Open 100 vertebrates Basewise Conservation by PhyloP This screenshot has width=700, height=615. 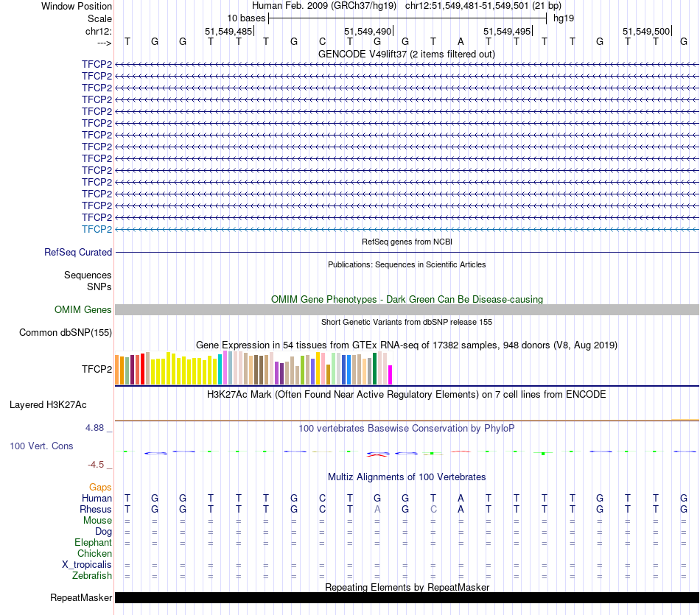pos(407,429)
